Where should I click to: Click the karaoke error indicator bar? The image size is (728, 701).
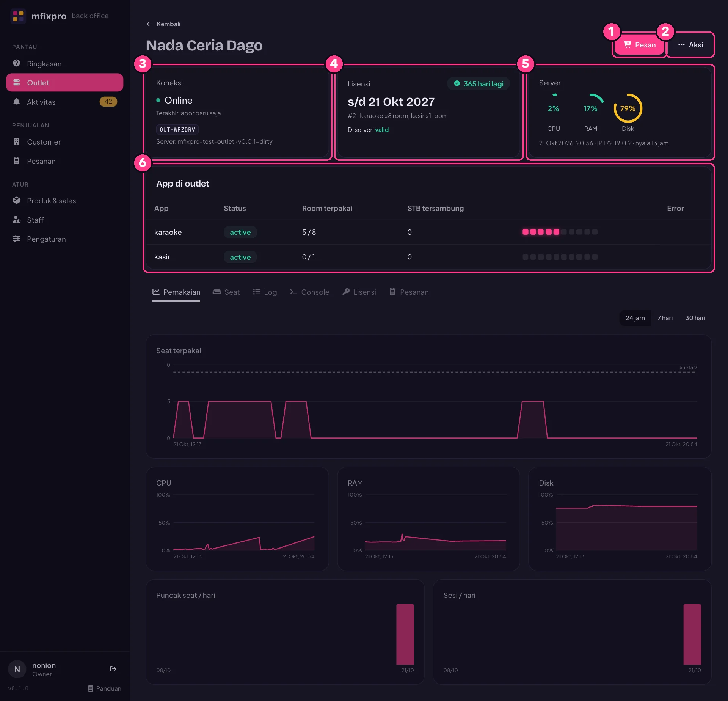[560, 232]
